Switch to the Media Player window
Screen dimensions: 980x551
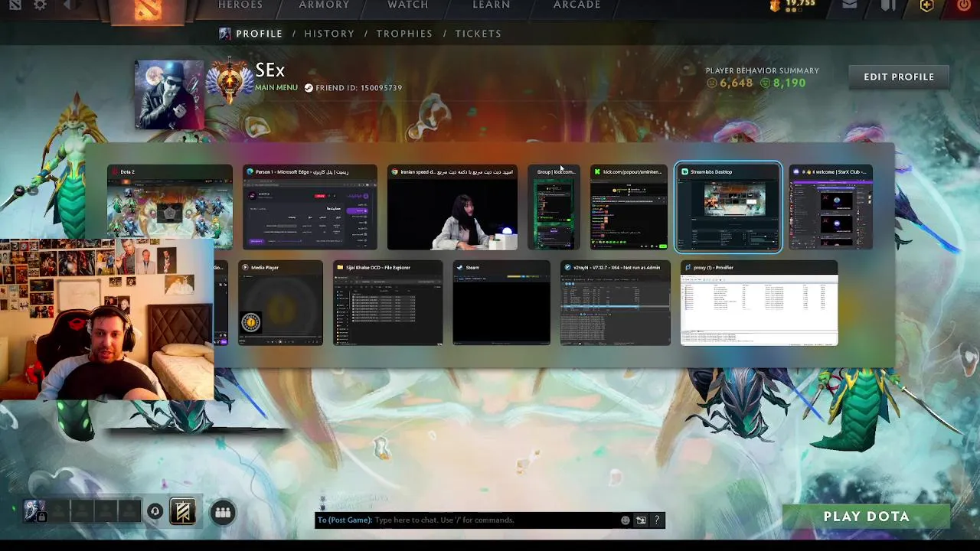pos(280,303)
